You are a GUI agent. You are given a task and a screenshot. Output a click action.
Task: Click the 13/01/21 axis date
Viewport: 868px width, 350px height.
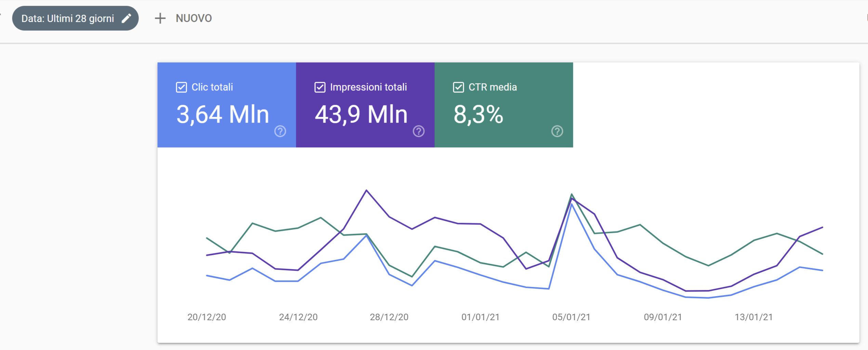pyautogui.click(x=754, y=317)
